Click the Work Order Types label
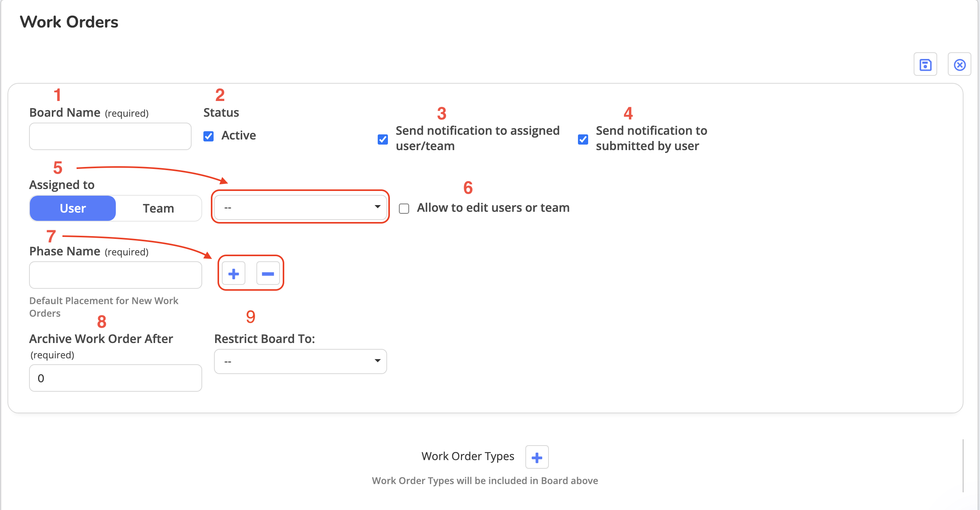980x510 pixels. coord(468,456)
